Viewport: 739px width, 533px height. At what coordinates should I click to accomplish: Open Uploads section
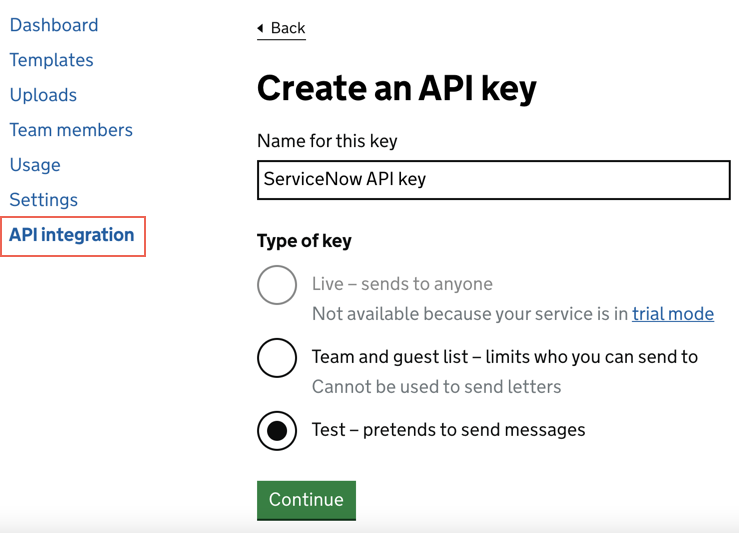[43, 95]
